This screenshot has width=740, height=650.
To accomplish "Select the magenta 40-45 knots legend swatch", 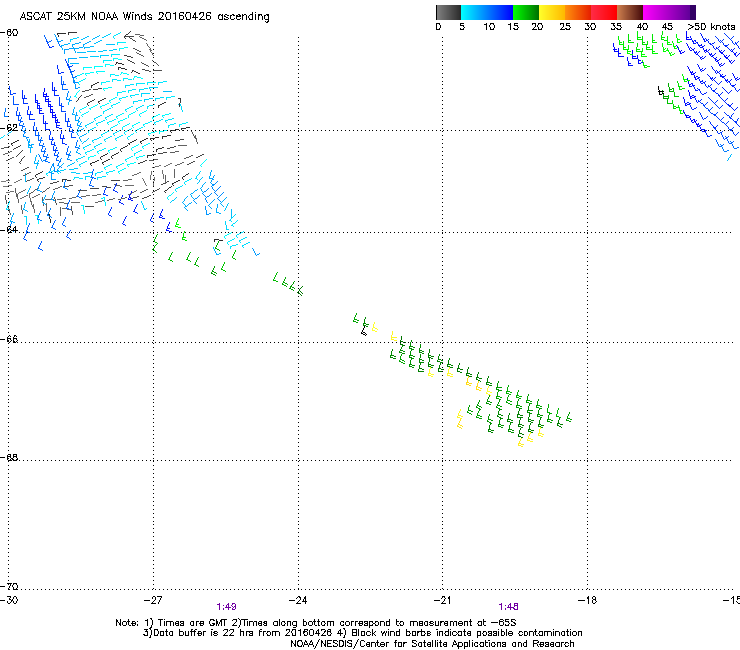I will pos(656,12).
